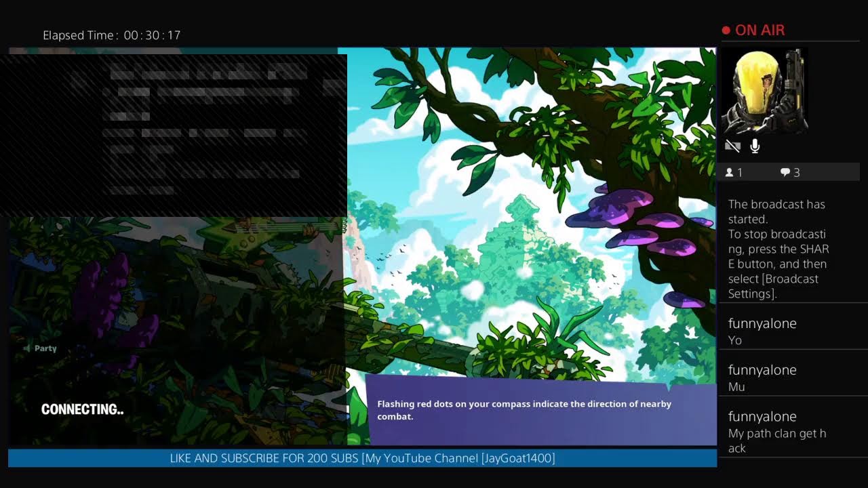This screenshot has width=868, height=488.
Task: Click the "LIKE AND SUBSCRIBE FOR 200 SUBS" banner
Action: [363, 458]
